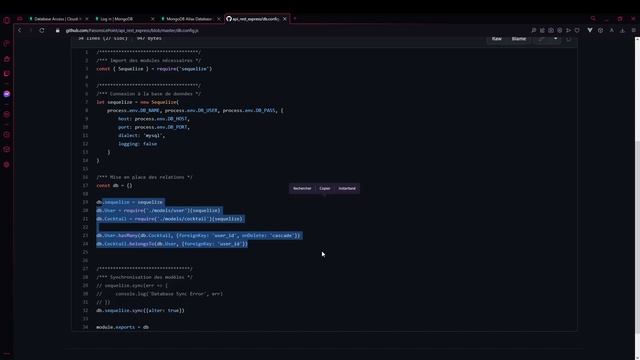Viewport: 640px width, 360px height.
Task: Click the scrollbar up arrow
Action: pyautogui.click(x=637, y=39)
